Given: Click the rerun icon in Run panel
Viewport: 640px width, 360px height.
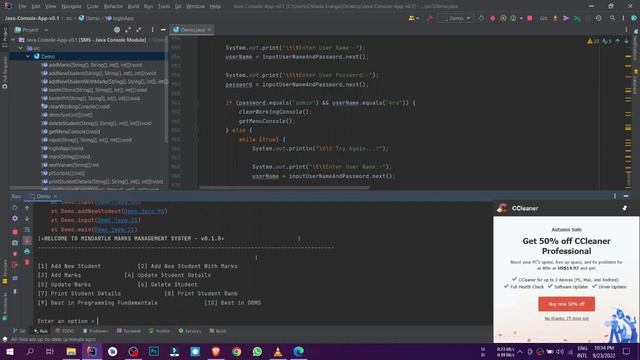Looking at the screenshot, I should point(15,207).
